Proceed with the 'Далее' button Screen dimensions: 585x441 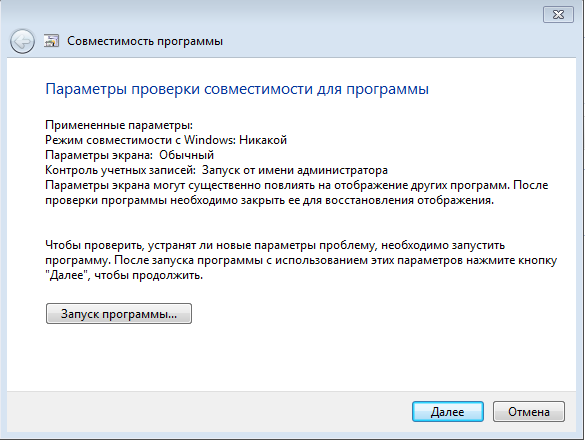pyautogui.click(x=448, y=412)
